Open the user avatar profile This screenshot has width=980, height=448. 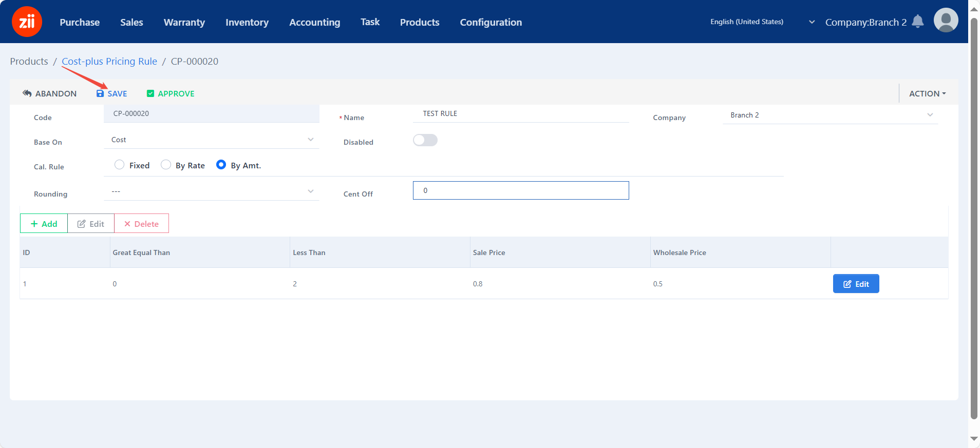946,21
